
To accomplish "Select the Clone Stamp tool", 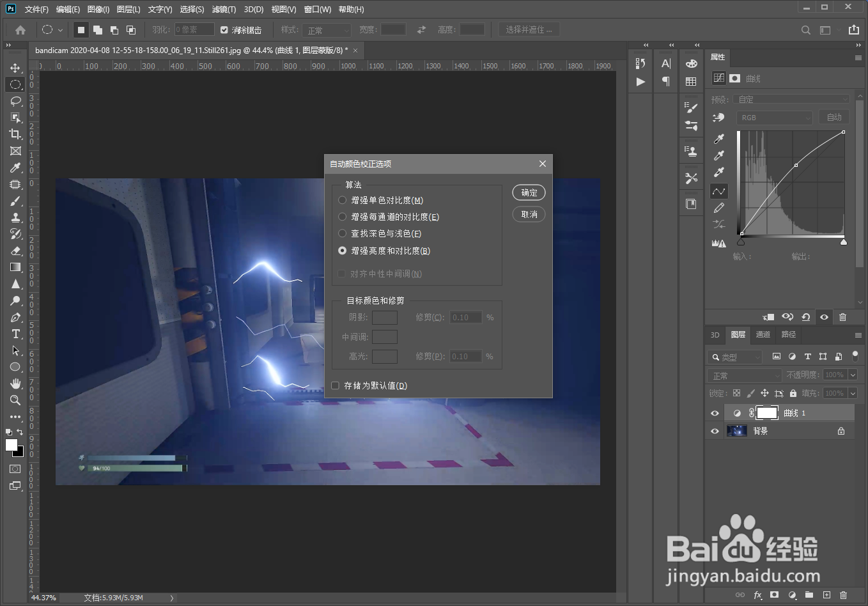I will click(x=15, y=217).
